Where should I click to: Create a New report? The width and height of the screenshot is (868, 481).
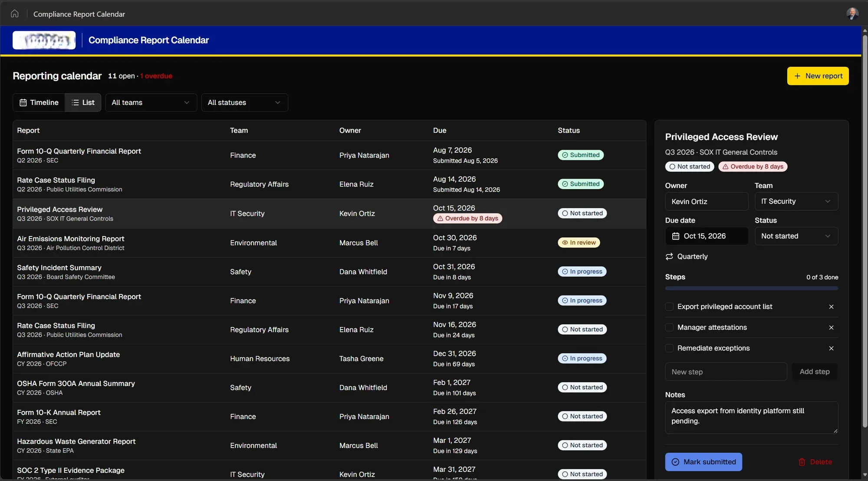(818, 76)
